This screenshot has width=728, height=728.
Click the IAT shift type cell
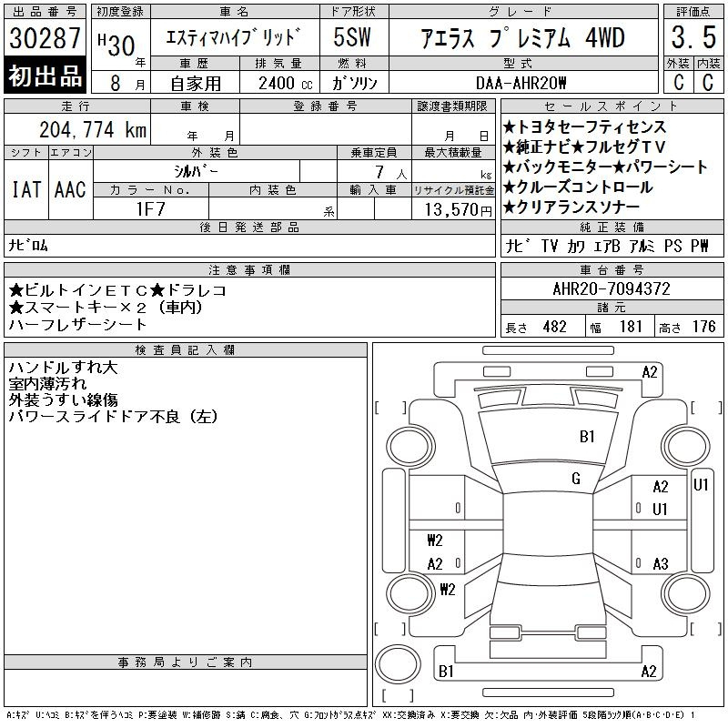click(25, 189)
